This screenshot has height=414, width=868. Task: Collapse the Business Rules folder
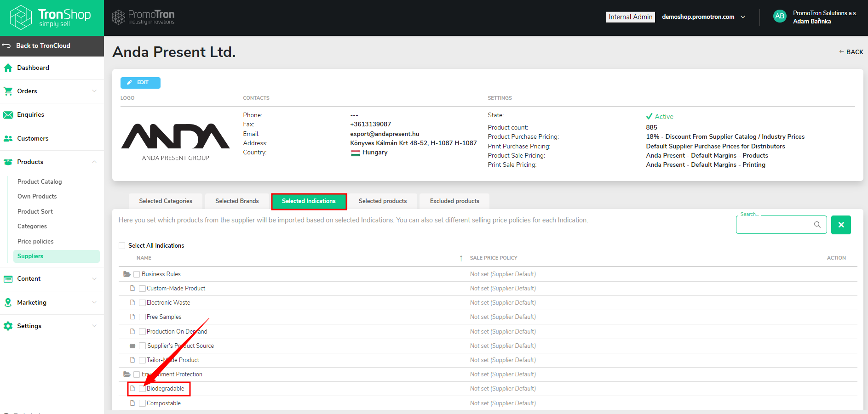tap(127, 274)
